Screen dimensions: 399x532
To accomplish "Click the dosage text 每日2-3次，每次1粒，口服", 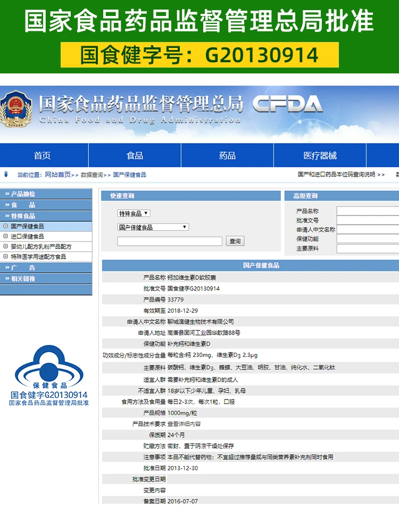I will [201, 402].
